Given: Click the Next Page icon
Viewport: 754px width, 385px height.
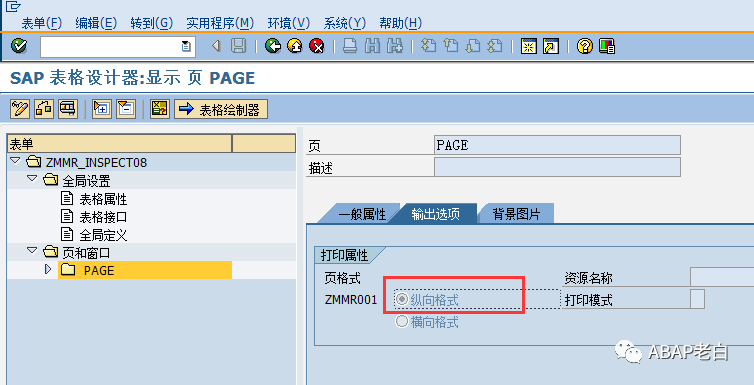Looking at the screenshot, I should point(473,46).
